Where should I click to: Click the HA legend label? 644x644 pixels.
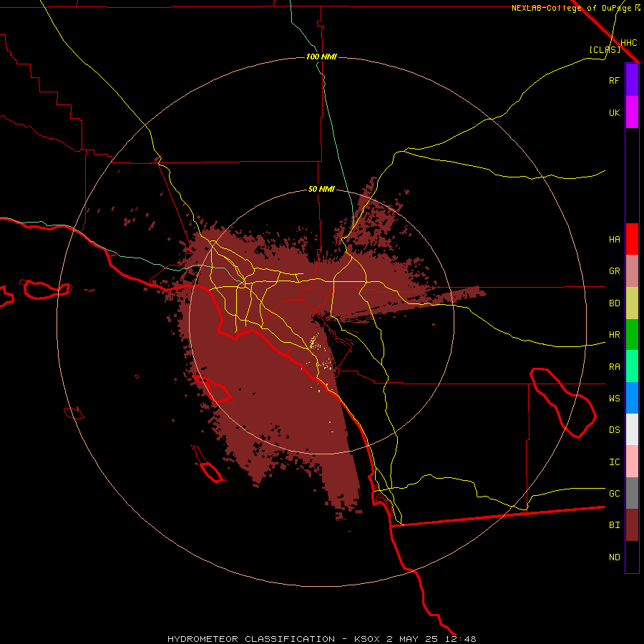coord(615,240)
